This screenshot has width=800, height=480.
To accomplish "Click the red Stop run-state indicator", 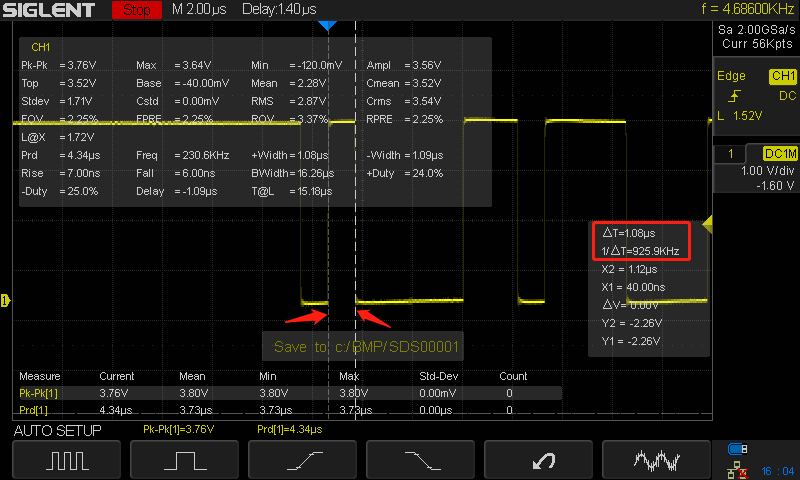I will (137, 10).
